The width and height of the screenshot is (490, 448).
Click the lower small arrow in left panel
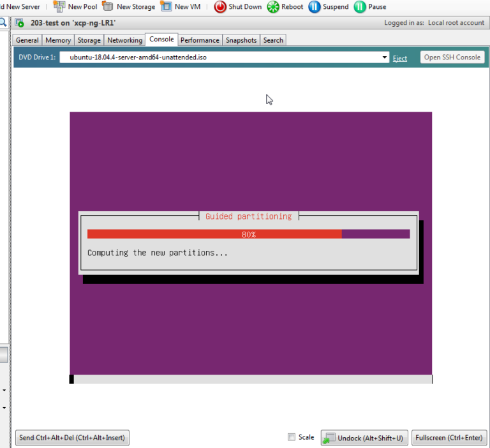tap(4, 408)
